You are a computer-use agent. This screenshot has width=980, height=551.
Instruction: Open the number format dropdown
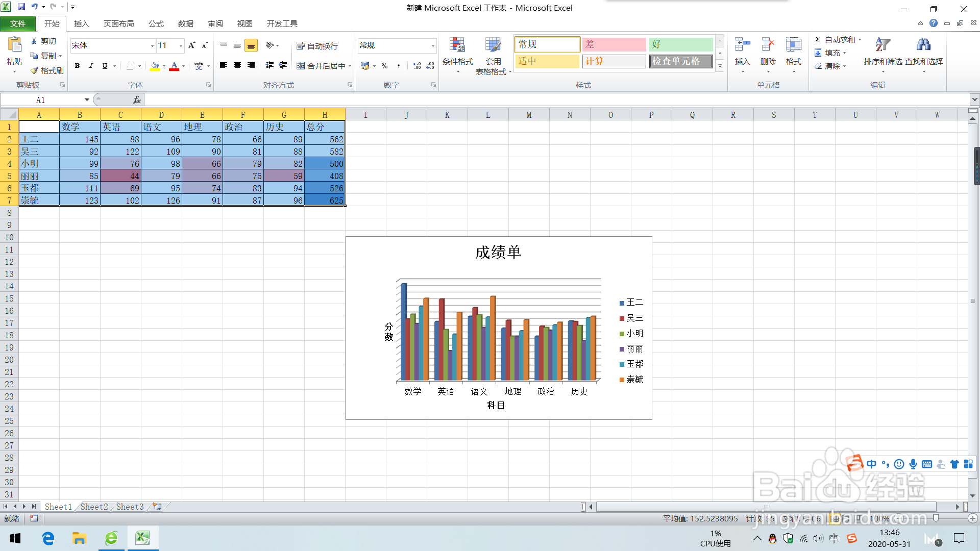tap(433, 45)
